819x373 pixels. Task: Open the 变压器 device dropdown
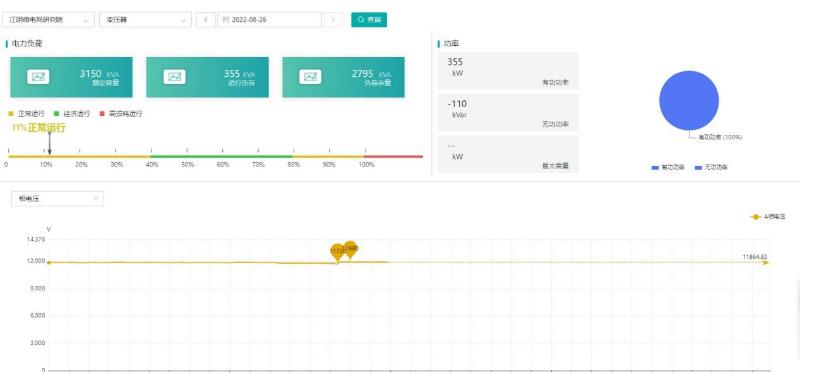[145, 20]
